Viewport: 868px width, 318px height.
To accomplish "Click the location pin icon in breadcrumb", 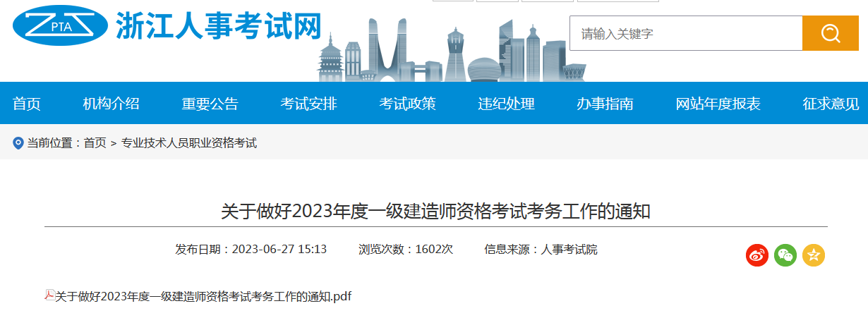I will (x=18, y=143).
